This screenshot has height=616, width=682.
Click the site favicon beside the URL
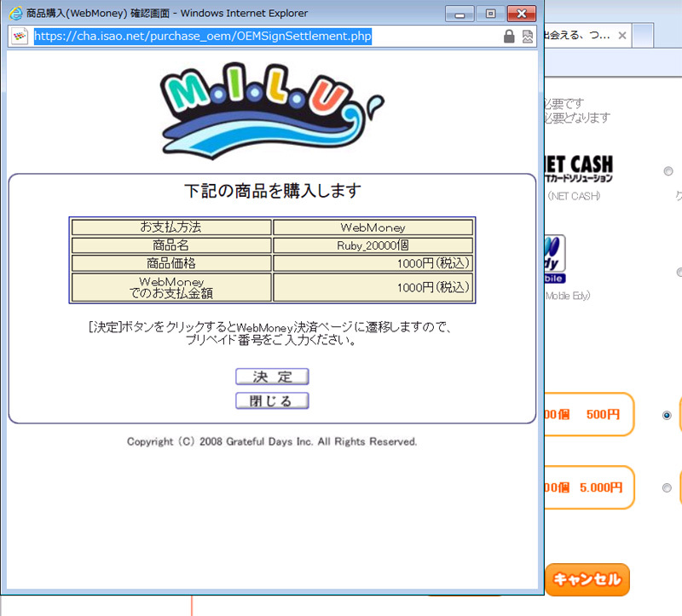[19, 37]
